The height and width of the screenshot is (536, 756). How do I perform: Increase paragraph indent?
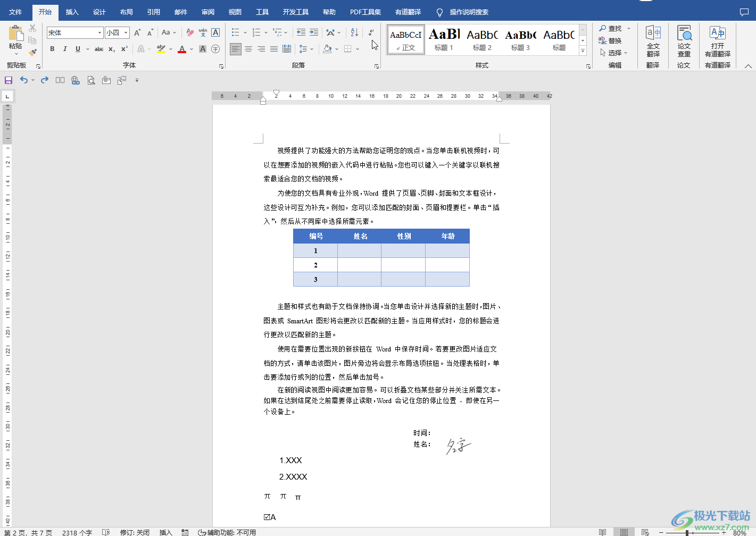314,32
